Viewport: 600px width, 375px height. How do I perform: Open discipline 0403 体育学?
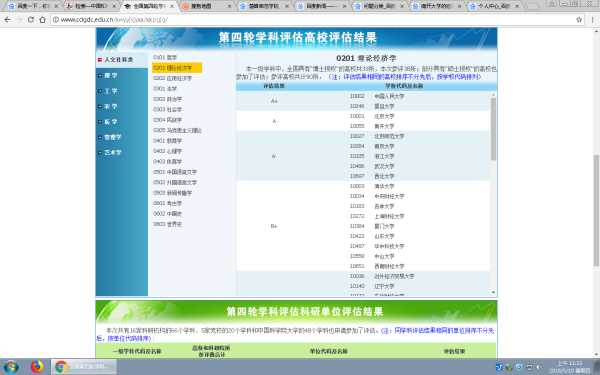tap(168, 161)
